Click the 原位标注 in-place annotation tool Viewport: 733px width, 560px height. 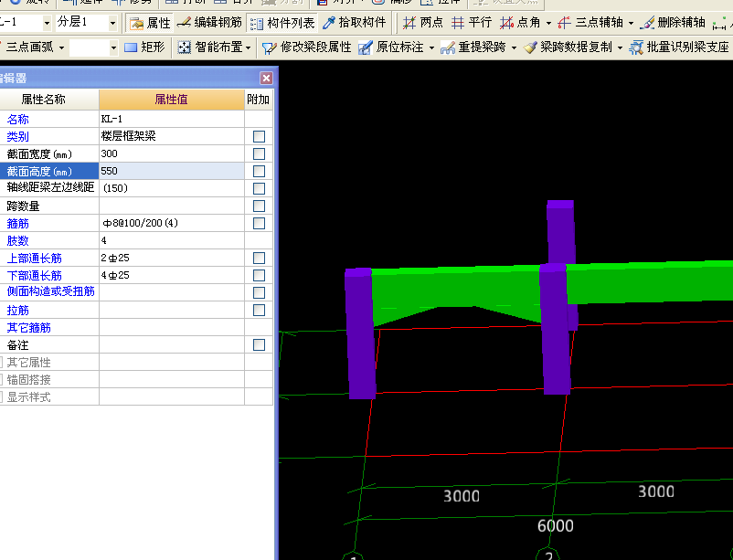click(392, 48)
